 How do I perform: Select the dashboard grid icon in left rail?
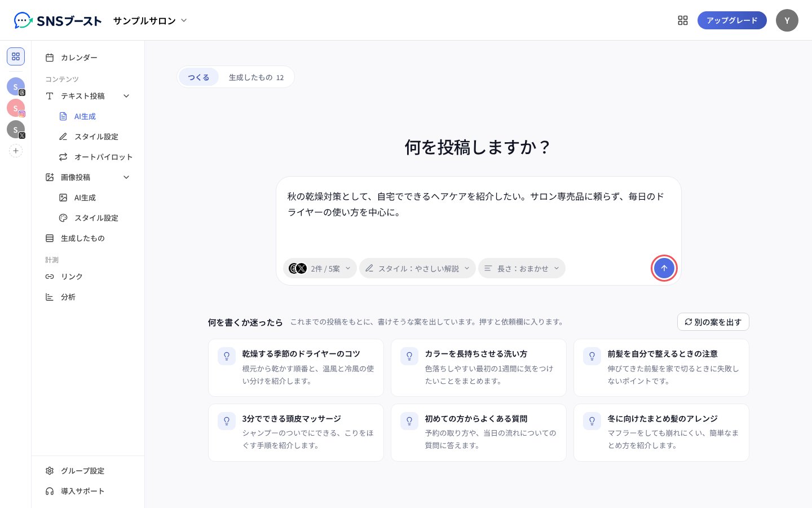pos(16,56)
